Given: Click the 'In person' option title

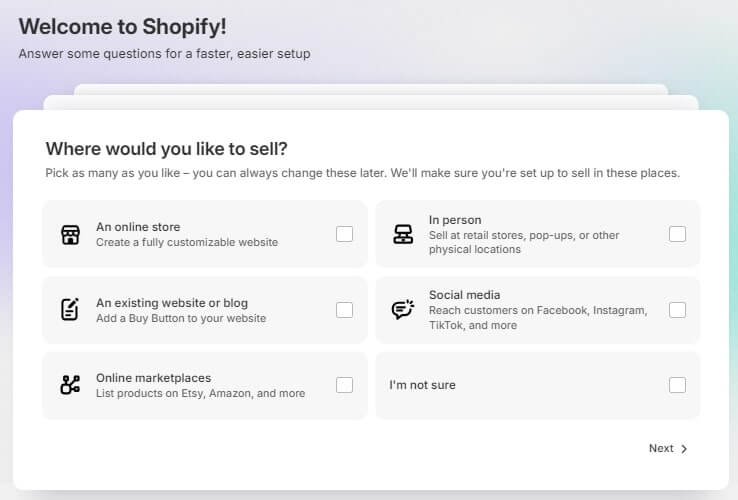Looking at the screenshot, I should [455, 220].
